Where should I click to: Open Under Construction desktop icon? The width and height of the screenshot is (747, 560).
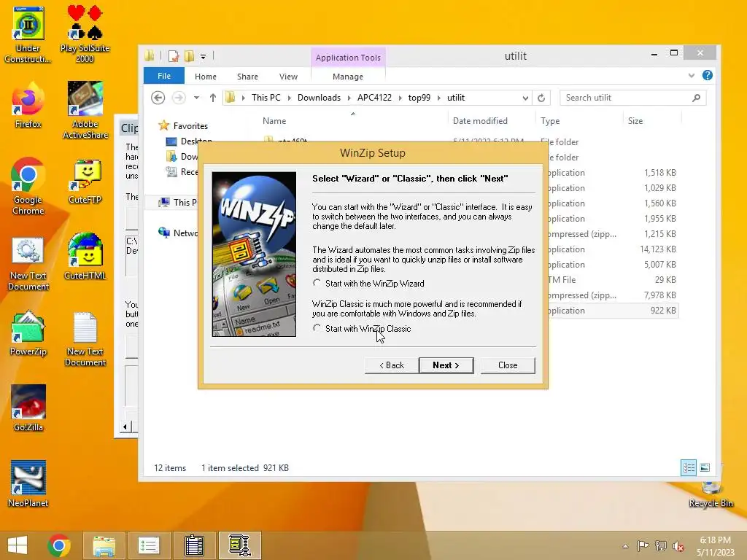[28, 35]
